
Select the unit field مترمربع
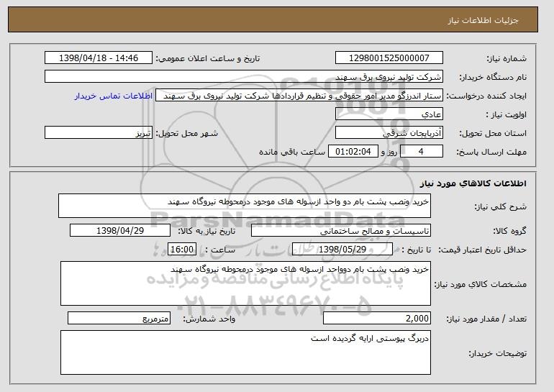point(119,318)
